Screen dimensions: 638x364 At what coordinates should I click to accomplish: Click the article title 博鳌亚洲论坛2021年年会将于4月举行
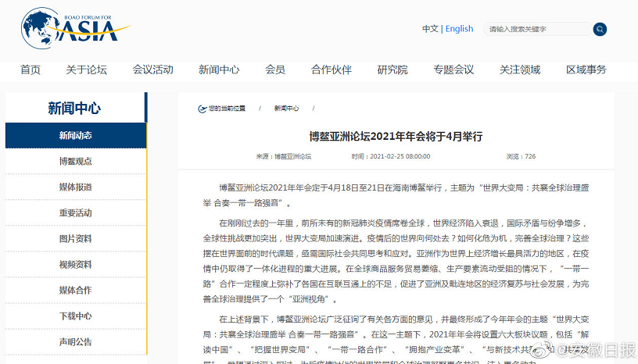click(396, 136)
